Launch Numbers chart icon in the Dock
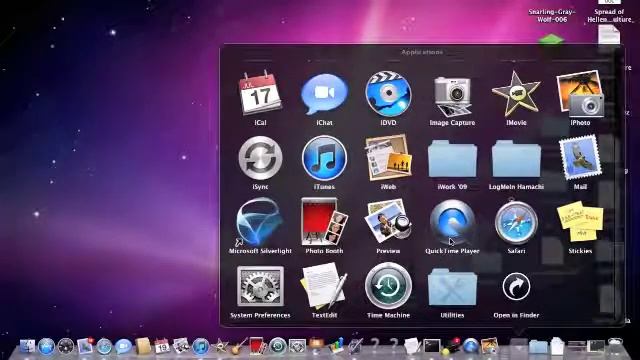This screenshot has height=360, width=640. (x=336, y=346)
